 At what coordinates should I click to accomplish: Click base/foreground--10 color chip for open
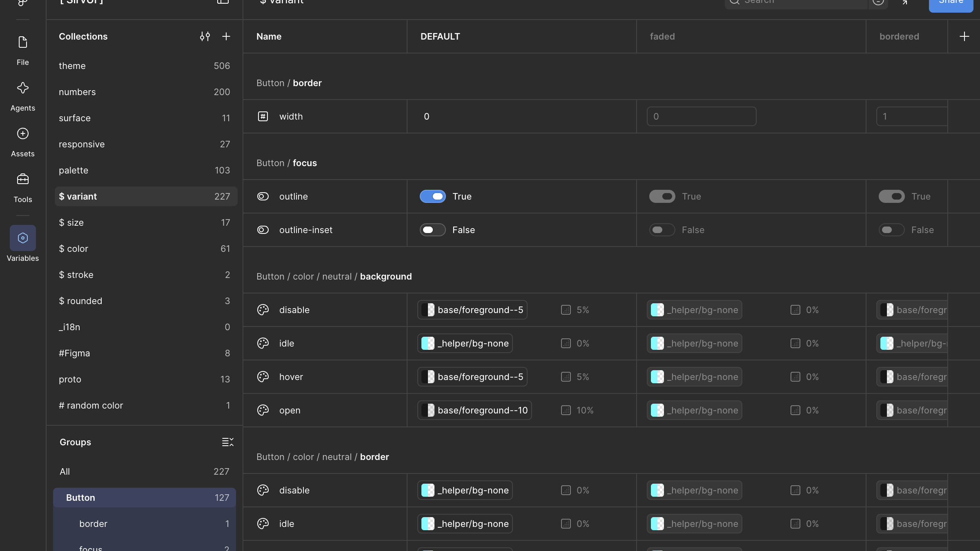pyautogui.click(x=474, y=410)
